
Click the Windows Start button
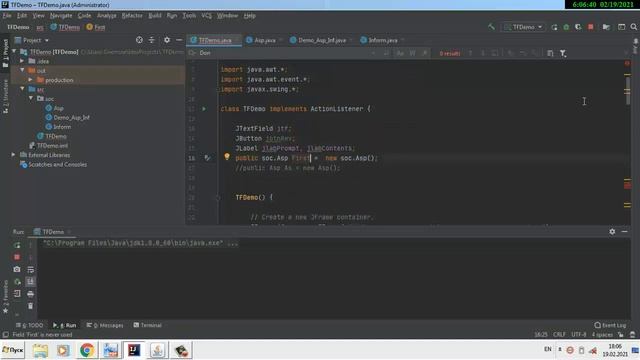coord(13,350)
